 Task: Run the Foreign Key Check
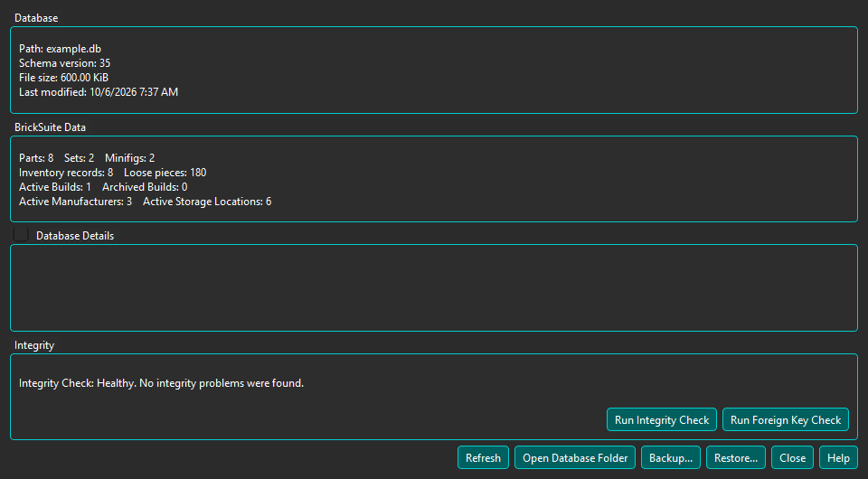[x=786, y=420]
